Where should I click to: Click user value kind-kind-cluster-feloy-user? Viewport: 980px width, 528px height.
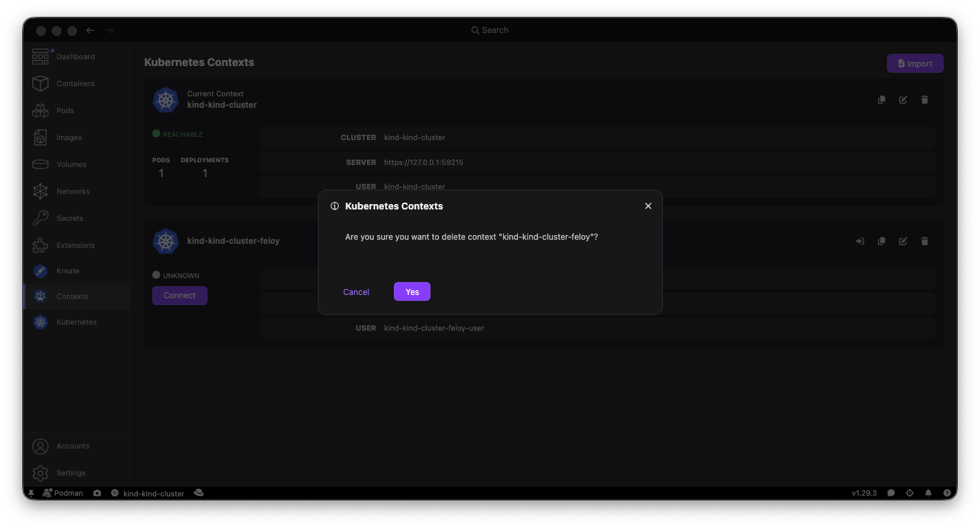[x=434, y=328]
